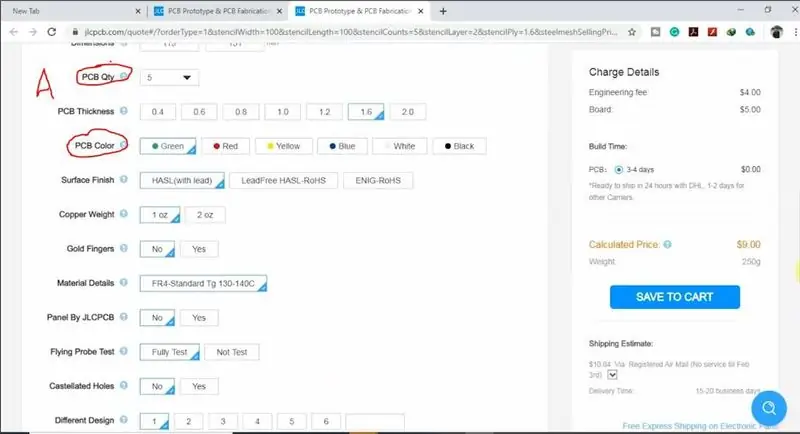The image size is (800, 434).
Task: Click the bookmark star icon in address bar
Action: pyautogui.click(x=632, y=32)
